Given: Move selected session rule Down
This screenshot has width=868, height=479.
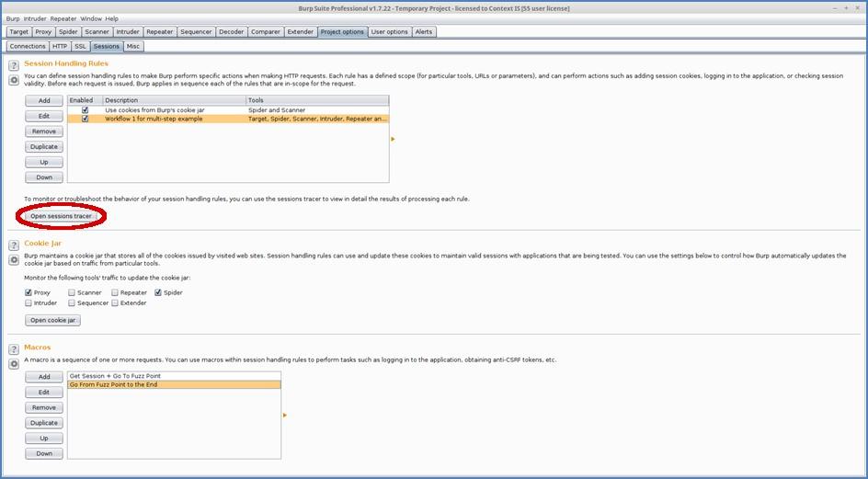Looking at the screenshot, I should point(44,177).
